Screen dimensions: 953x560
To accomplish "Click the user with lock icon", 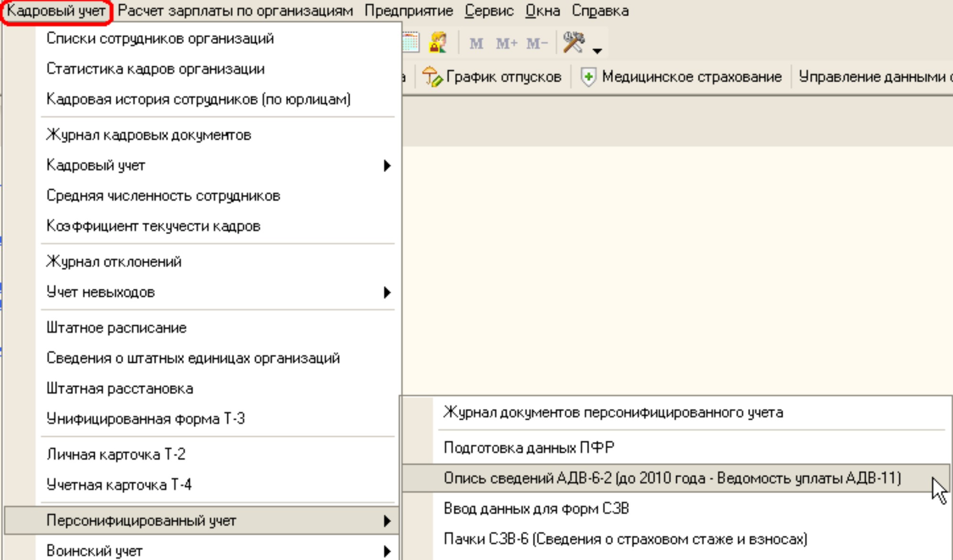I will (x=438, y=43).
